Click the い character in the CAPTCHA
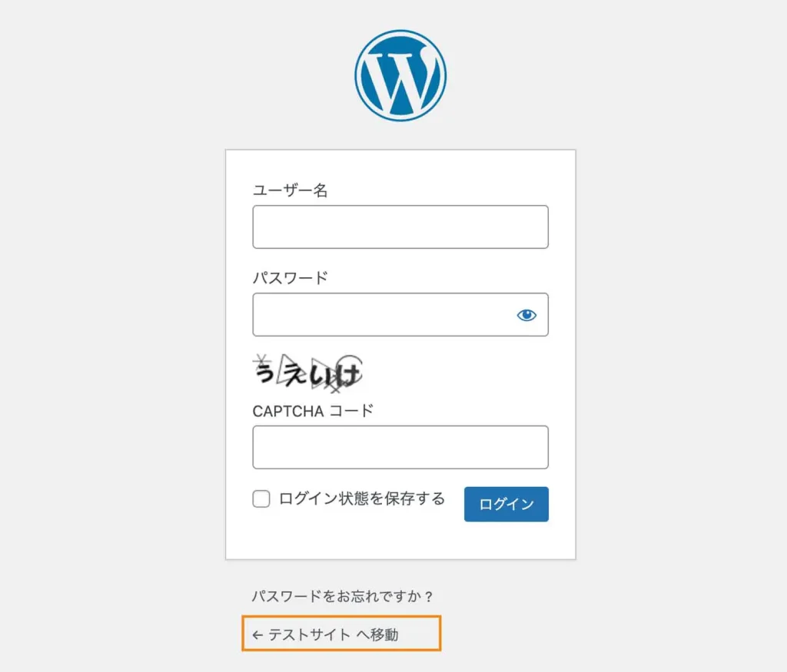The width and height of the screenshot is (787, 672). (x=321, y=375)
